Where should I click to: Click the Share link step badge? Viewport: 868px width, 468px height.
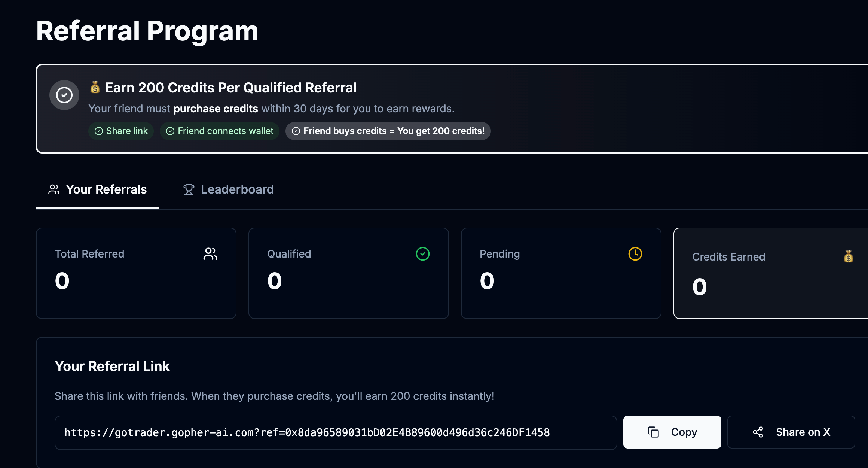[121, 131]
